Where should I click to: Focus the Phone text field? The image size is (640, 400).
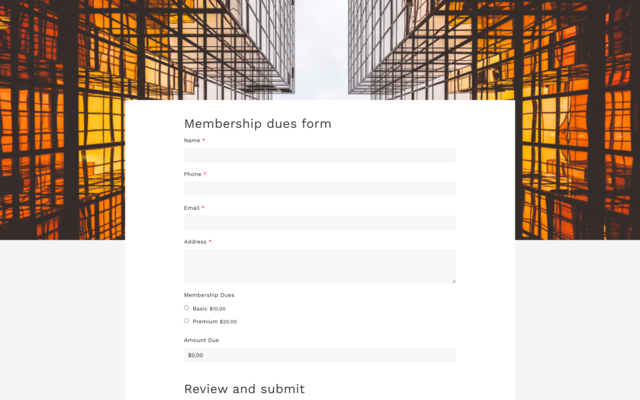320,189
